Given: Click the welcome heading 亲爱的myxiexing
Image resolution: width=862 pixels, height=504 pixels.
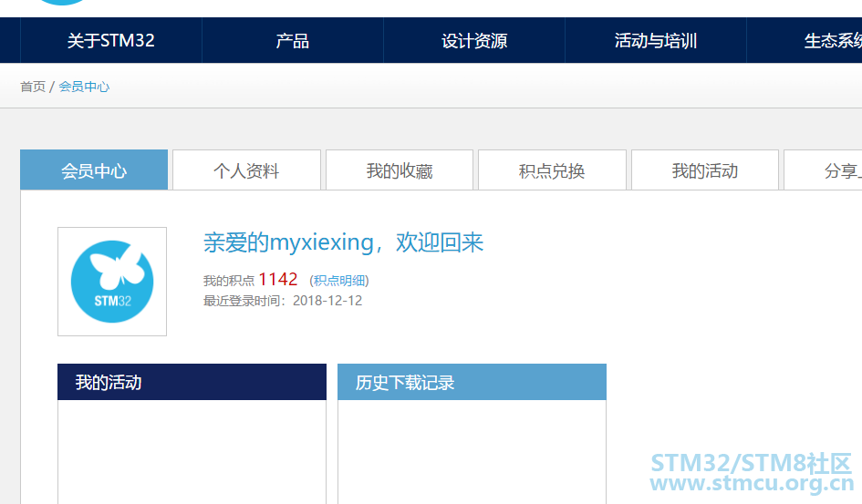Looking at the screenshot, I should (343, 242).
